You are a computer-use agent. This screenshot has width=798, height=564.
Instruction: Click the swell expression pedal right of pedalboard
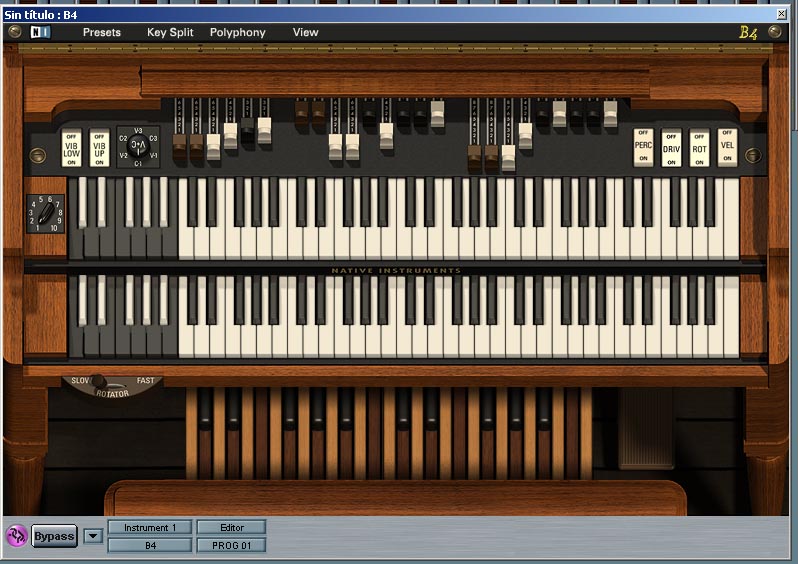coord(647,428)
